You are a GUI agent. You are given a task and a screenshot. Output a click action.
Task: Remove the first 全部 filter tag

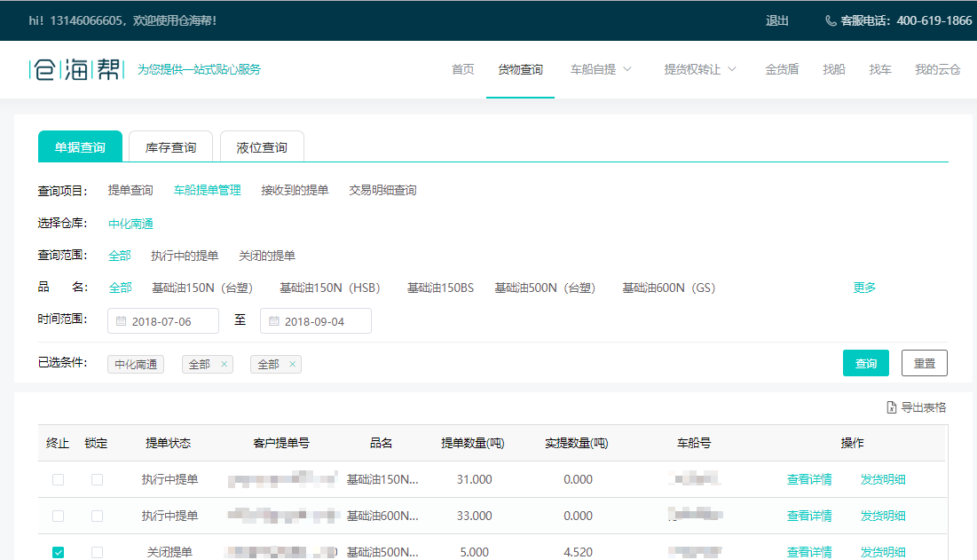click(225, 364)
